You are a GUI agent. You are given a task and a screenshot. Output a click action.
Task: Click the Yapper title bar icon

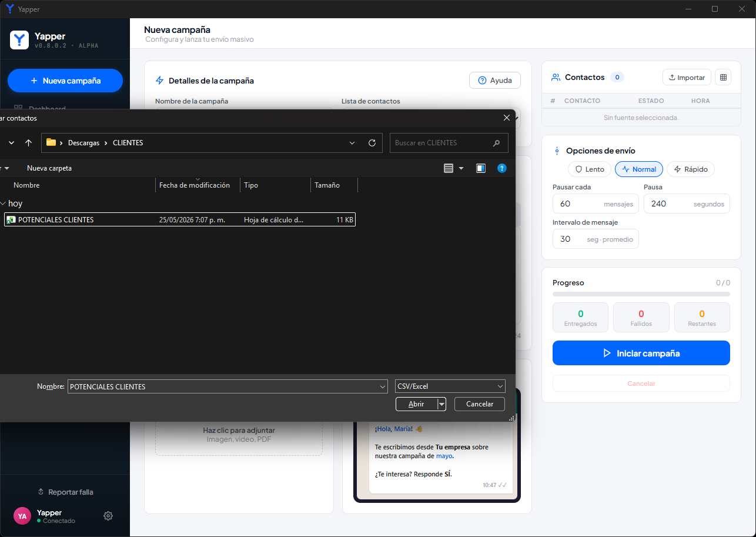point(9,9)
